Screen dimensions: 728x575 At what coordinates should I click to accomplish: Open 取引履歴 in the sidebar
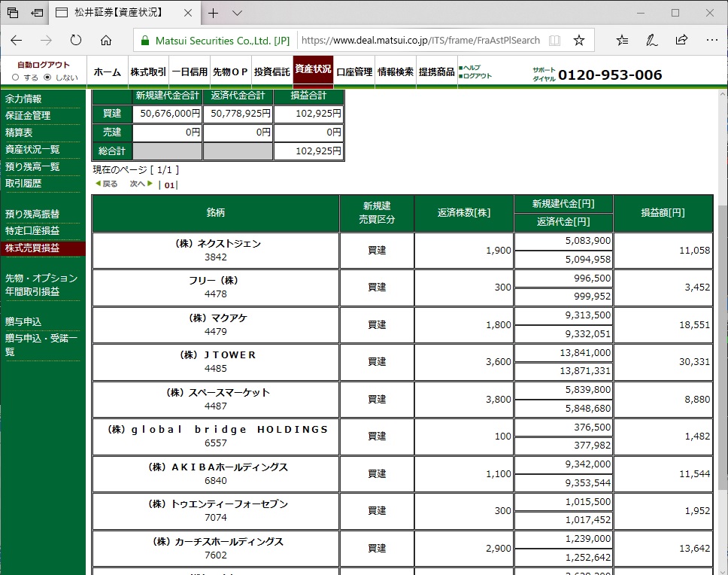click(x=23, y=183)
